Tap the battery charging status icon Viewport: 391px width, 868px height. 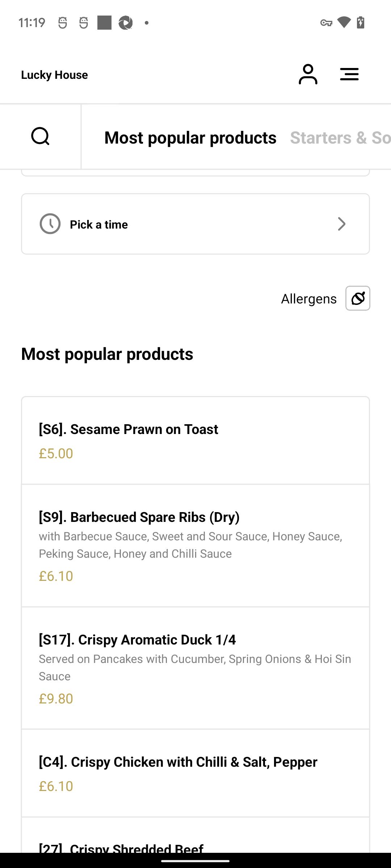361,22
